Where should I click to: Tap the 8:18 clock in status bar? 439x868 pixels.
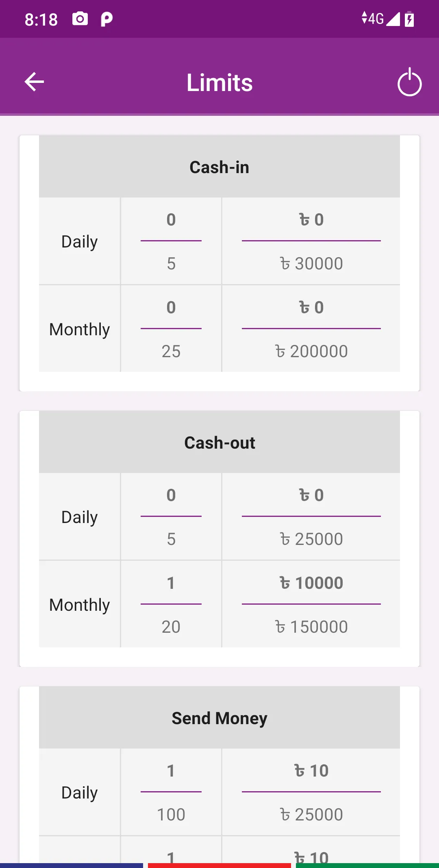41,19
